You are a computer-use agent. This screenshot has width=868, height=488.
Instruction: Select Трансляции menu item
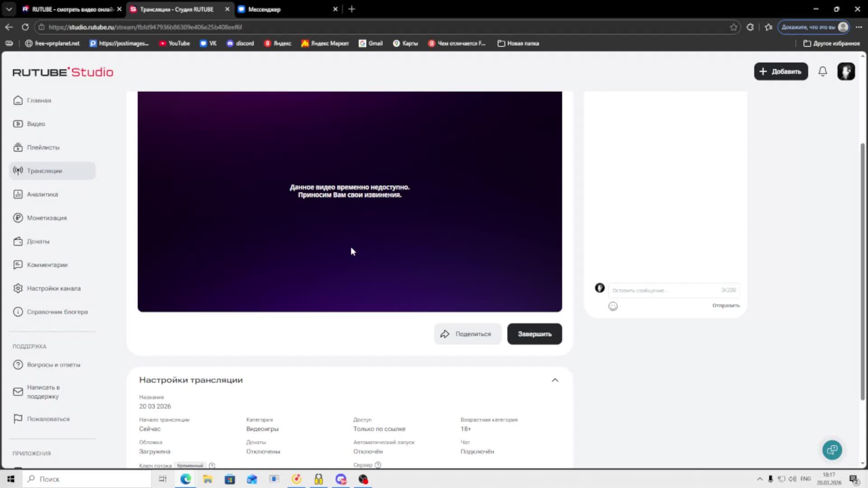coord(44,171)
